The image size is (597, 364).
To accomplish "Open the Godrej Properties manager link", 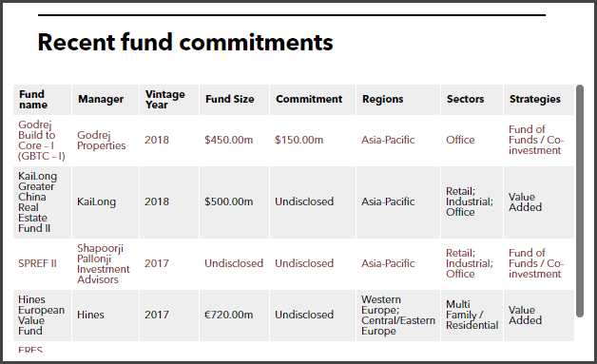I will coord(102,140).
